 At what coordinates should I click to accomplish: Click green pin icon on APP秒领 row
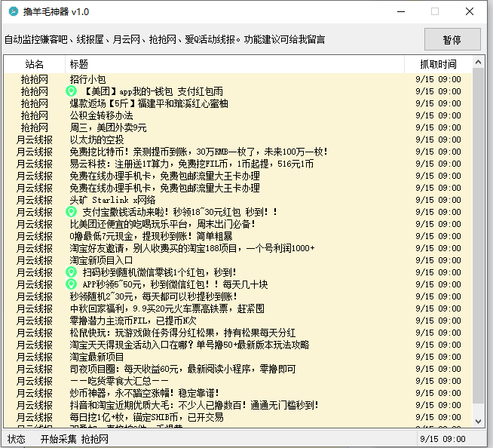(72, 284)
